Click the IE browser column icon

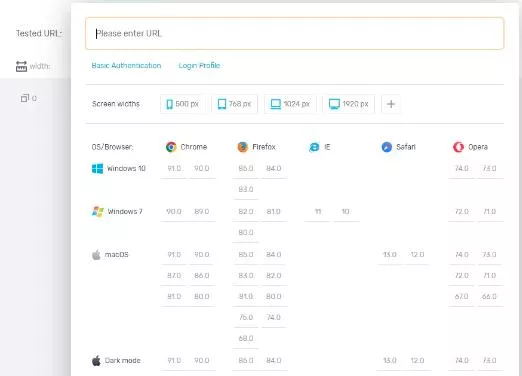314,147
